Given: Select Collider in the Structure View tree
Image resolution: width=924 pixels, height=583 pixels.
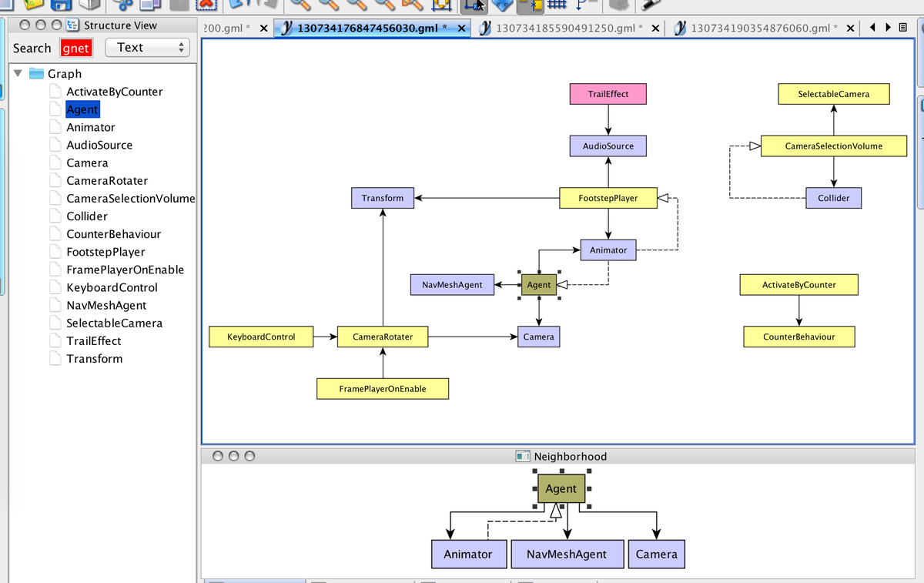Looking at the screenshot, I should tap(87, 216).
